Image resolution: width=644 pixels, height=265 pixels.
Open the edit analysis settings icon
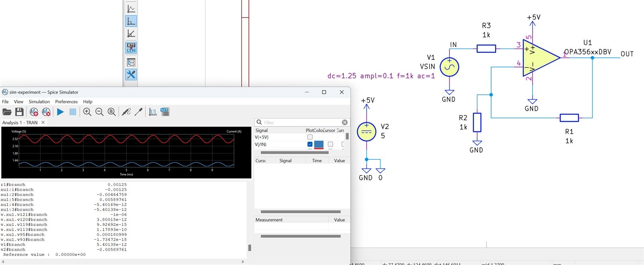pyautogui.click(x=46, y=112)
